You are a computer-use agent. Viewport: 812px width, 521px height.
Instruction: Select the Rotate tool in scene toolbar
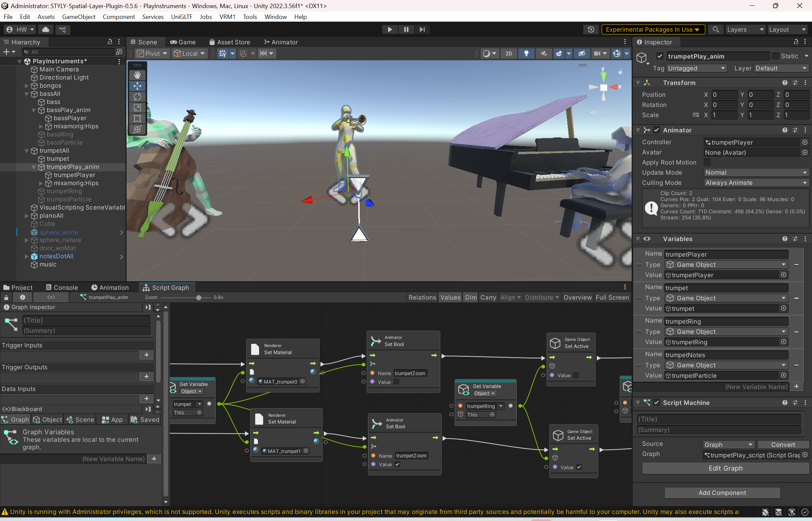click(137, 97)
